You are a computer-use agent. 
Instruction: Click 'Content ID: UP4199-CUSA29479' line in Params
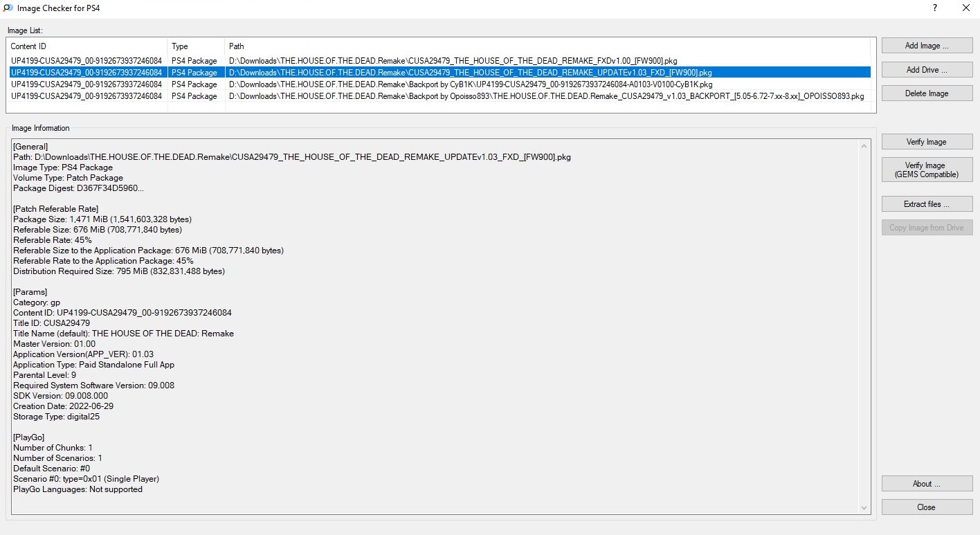click(122, 313)
